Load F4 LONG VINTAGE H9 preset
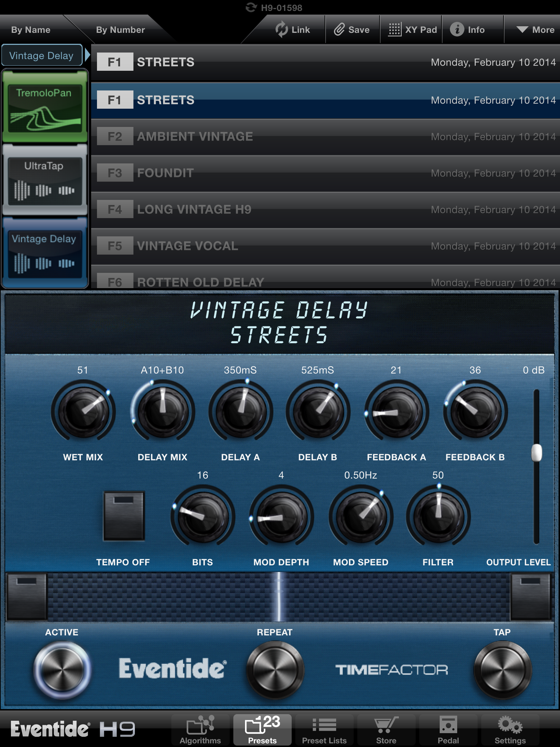The image size is (560, 747). pos(325,209)
